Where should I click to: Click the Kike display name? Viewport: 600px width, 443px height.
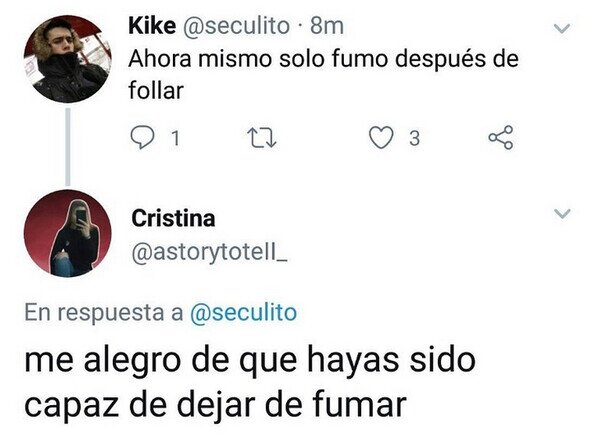152,26
